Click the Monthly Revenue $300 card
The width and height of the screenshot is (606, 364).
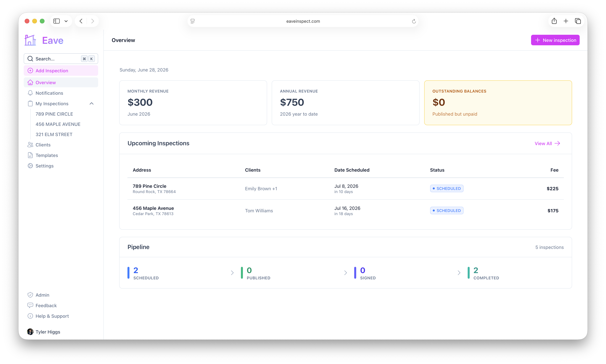(193, 103)
